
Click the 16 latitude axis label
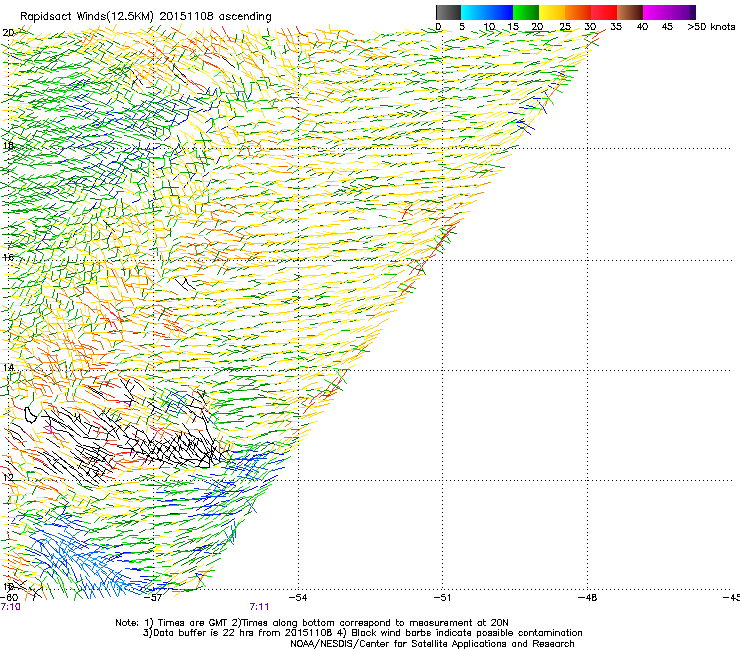coord(8,257)
